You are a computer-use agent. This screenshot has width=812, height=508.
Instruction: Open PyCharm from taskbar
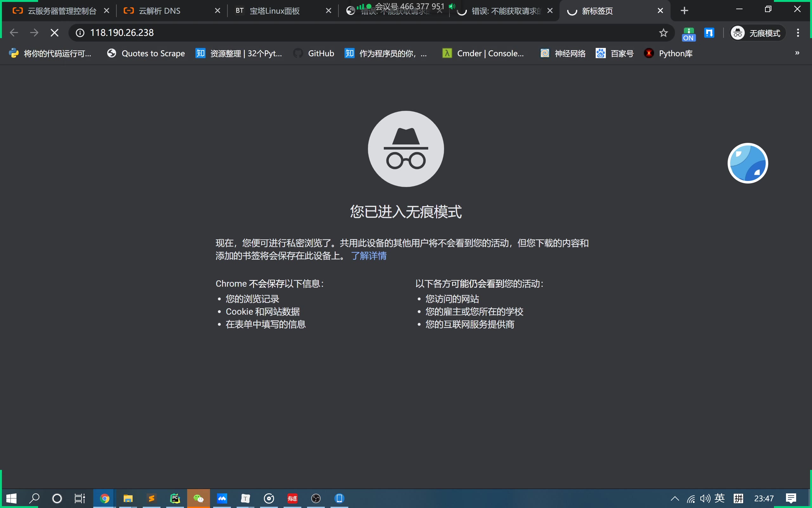pos(175,498)
